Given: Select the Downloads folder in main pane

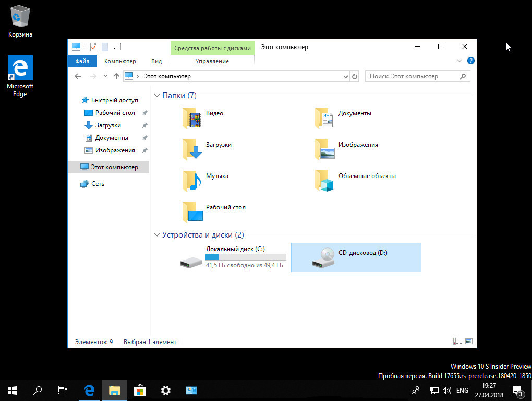Looking at the screenshot, I should pyautogui.click(x=192, y=149).
